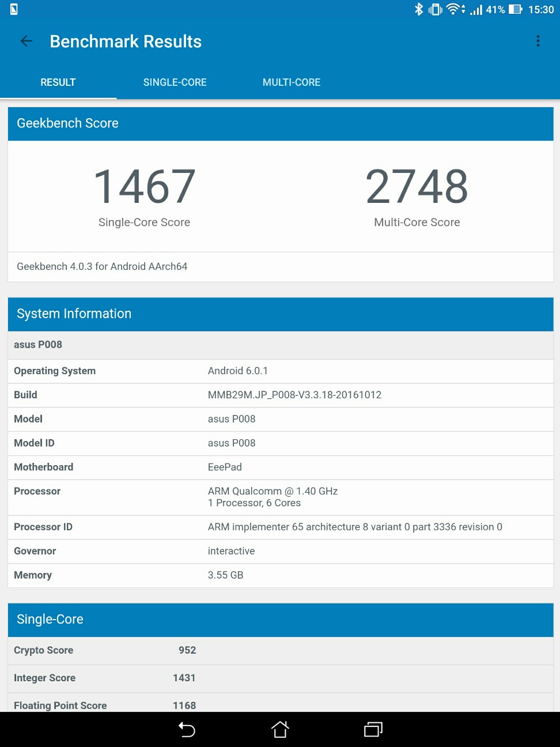Tap the vibrate mode status icon
This screenshot has height=747, width=560.
[436, 9]
